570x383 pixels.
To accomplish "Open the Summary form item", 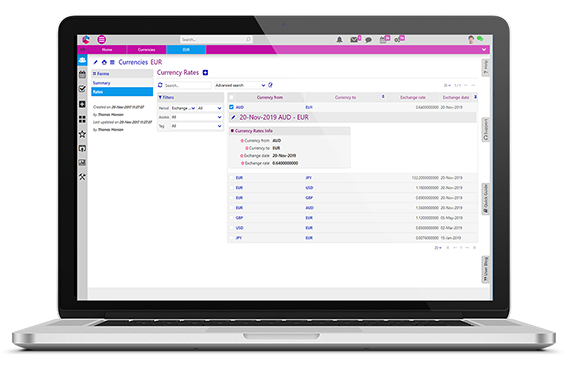I will coord(122,83).
